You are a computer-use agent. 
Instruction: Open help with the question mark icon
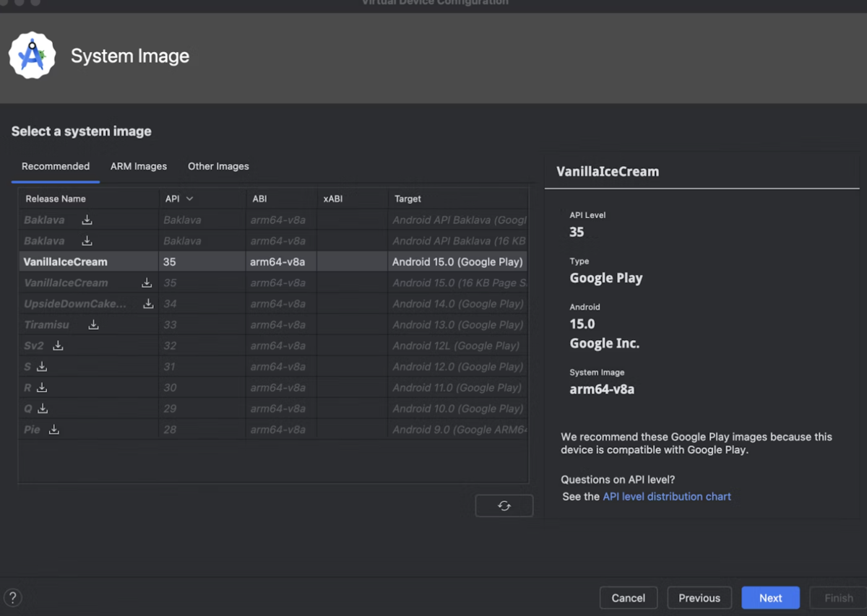click(12, 597)
